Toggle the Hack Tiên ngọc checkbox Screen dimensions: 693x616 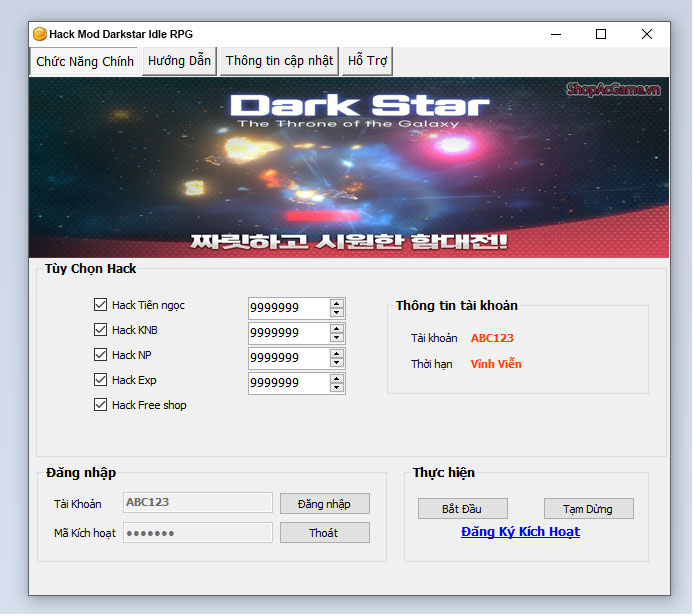pyautogui.click(x=100, y=305)
